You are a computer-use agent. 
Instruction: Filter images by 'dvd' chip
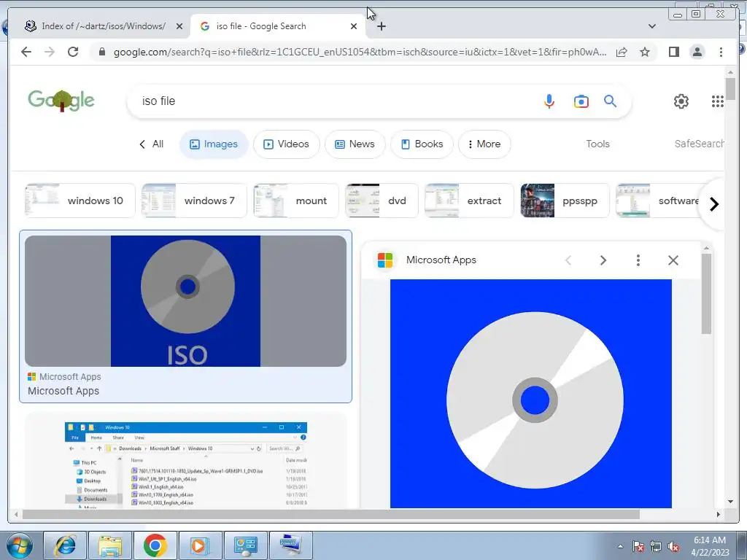point(382,201)
